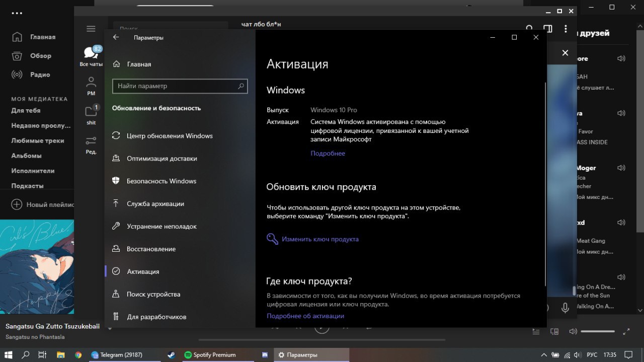
Task: Mute Spotify with the volume icon
Action: point(573,332)
